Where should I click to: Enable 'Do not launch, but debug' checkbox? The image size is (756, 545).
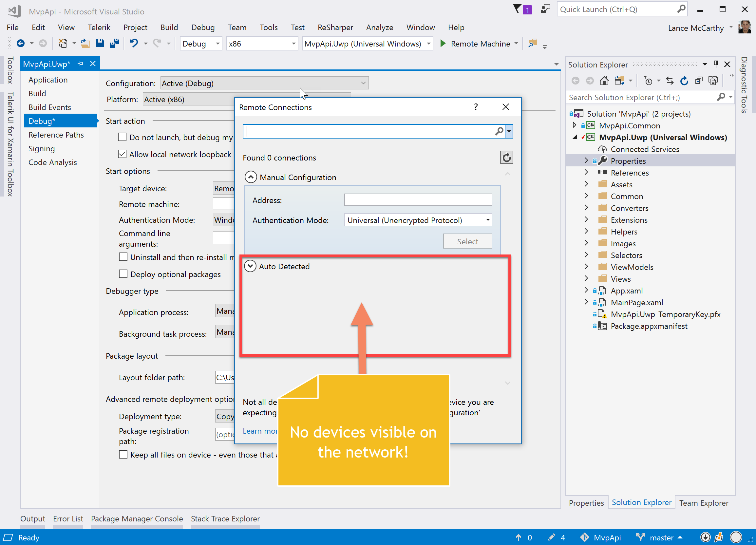tap(122, 137)
